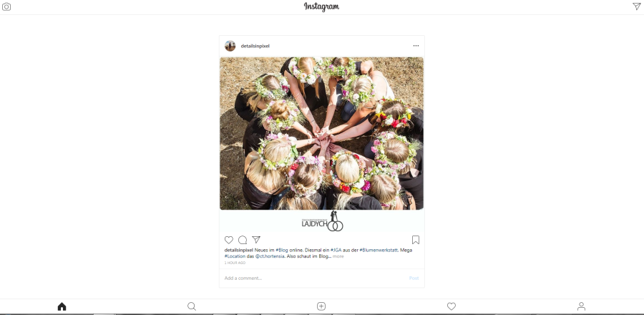
Task: Open detailsinpixel profile avatar
Action: tap(230, 46)
